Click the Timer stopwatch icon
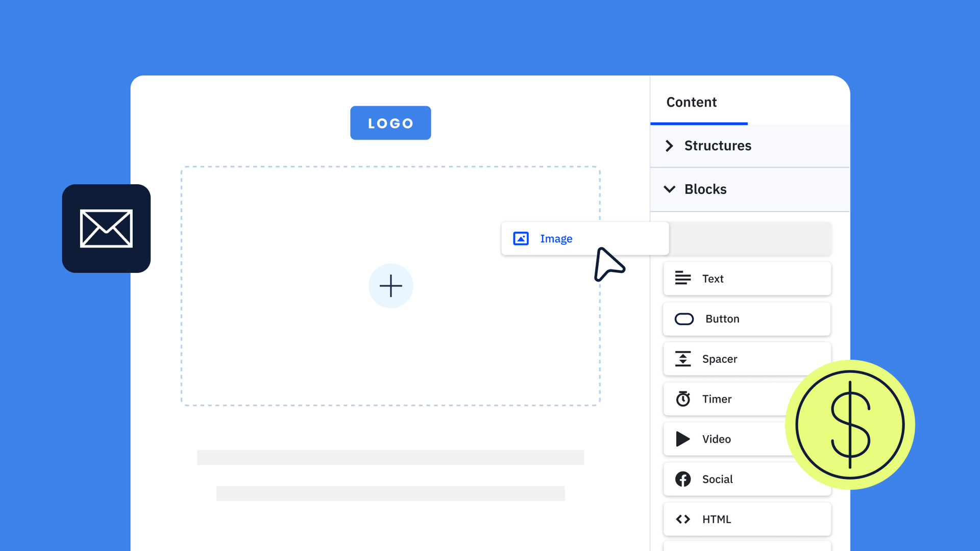 (682, 398)
